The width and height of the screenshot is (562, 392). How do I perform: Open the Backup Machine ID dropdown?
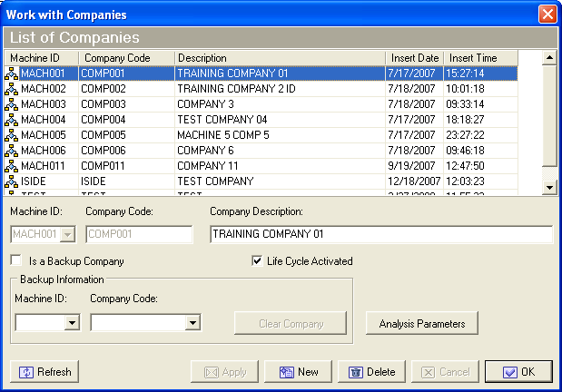tap(72, 322)
